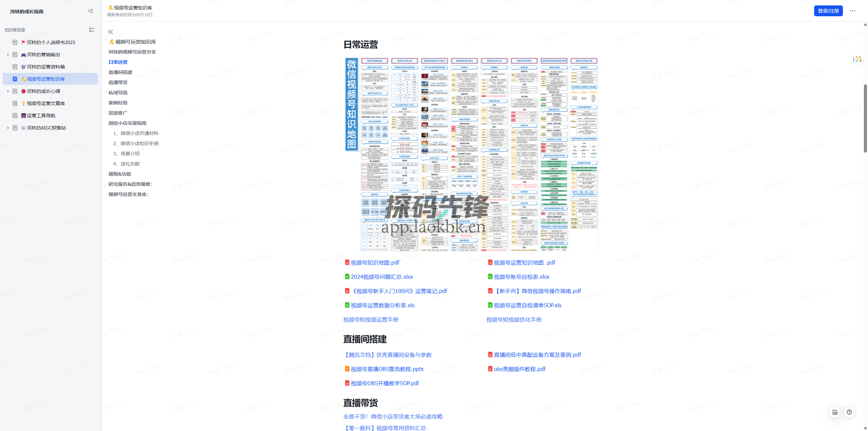Click the floating colorful assistant icon

[x=857, y=59]
